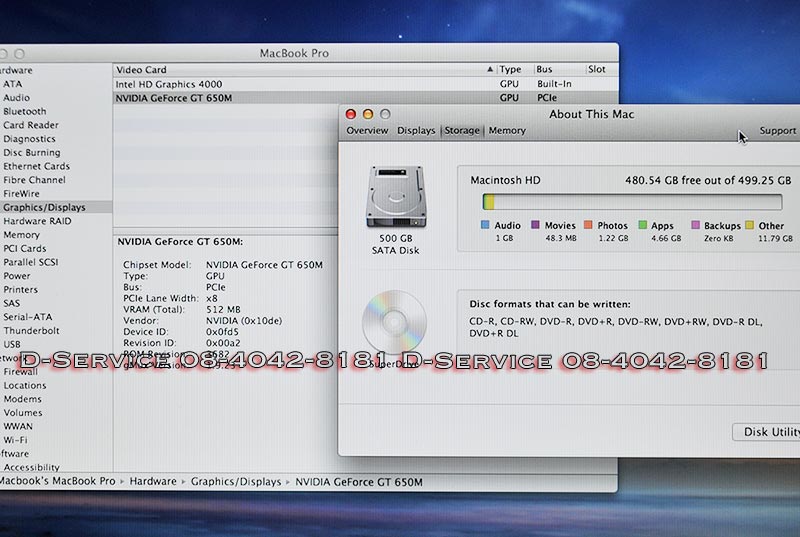This screenshot has height=537, width=800.
Task: Select Graphics/Displays in the sidebar
Action: (x=44, y=208)
